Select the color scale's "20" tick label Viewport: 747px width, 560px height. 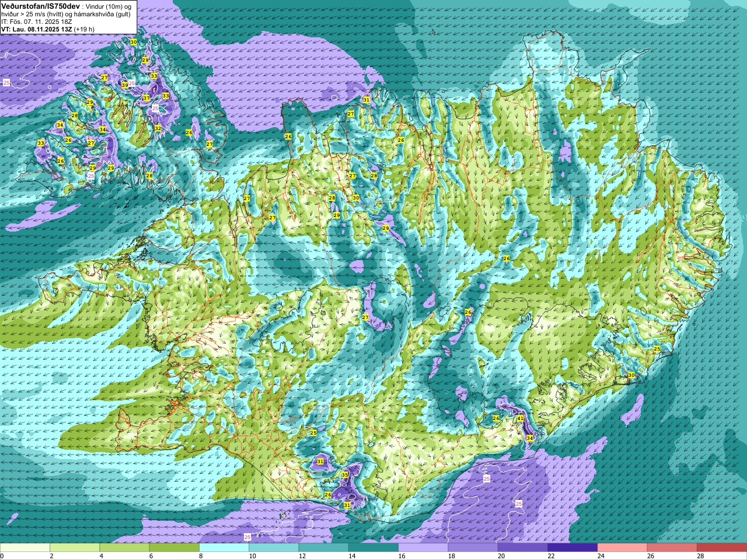tap(501, 556)
